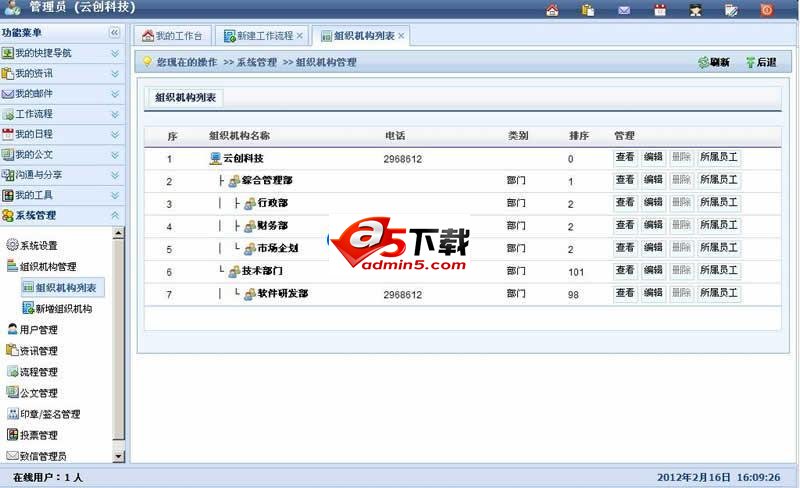Click 编辑 for 行政部 row
The height and width of the screenshot is (488, 800).
tap(653, 203)
